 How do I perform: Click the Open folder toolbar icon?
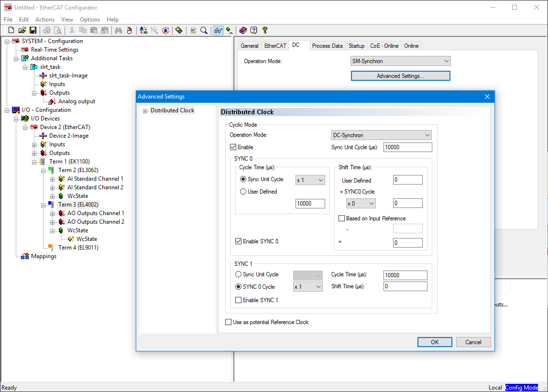pos(22,31)
